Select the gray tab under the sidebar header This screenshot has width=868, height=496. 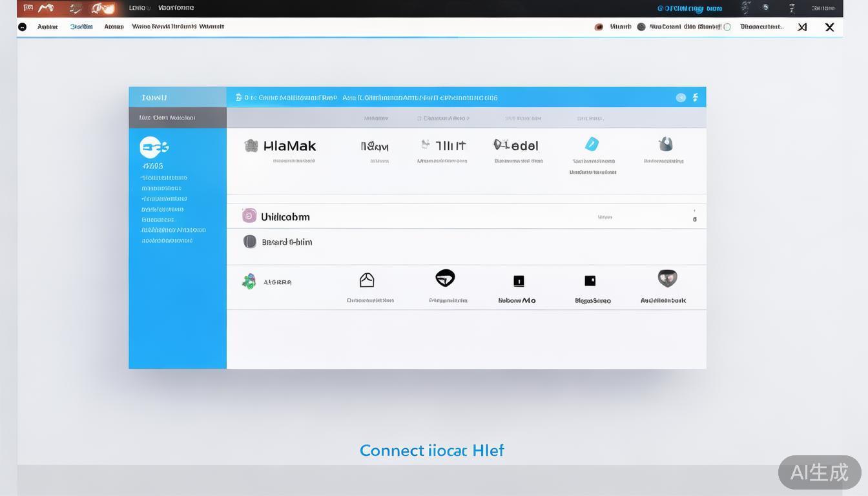point(178,118)
